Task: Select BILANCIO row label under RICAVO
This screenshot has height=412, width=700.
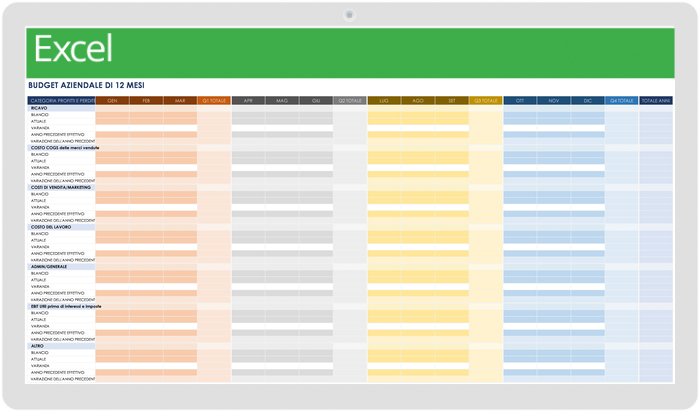Action: (x=39, y=115)
